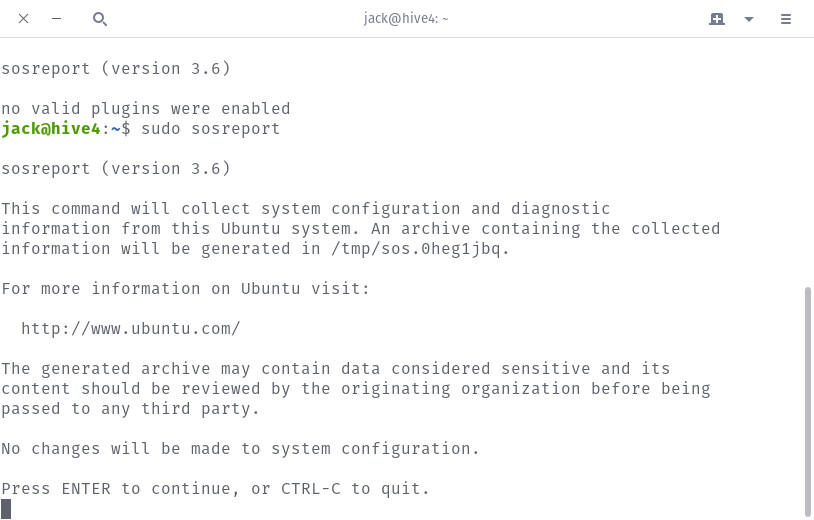Click the sudo sosreport command text
Viewport: 814px width, 520px height.
210,129
